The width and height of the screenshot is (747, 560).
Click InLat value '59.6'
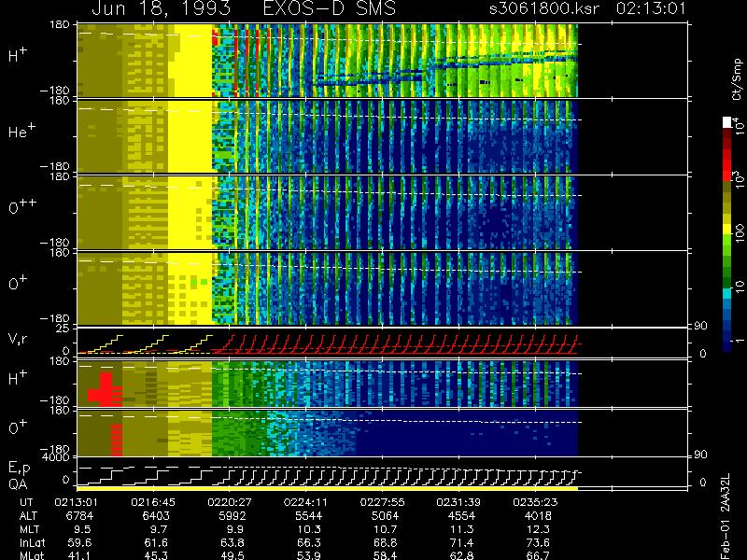click(x=79, y=543)
